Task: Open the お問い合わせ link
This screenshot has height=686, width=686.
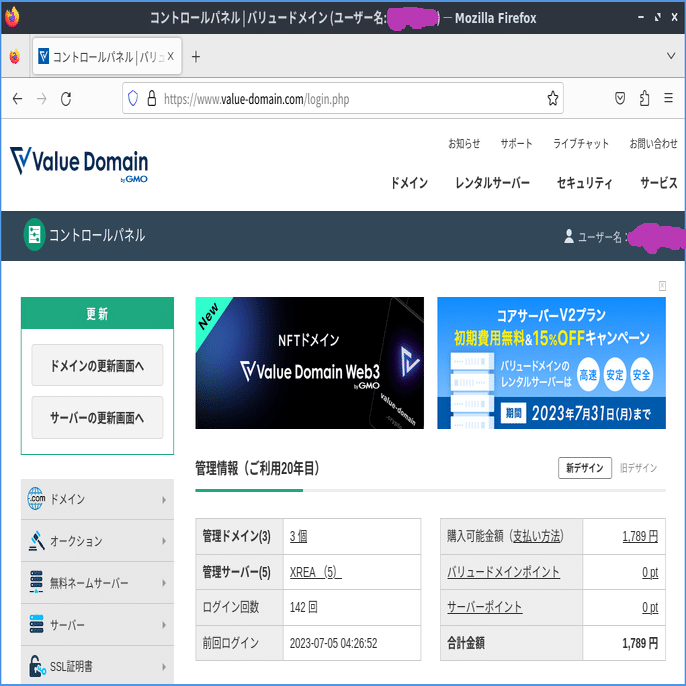Action: (653, 143)
